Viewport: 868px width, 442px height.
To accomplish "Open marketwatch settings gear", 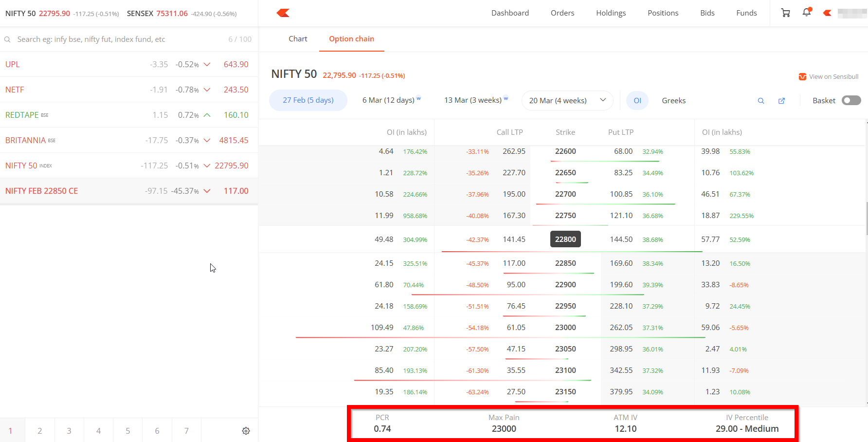I will (x=246, y=431).
